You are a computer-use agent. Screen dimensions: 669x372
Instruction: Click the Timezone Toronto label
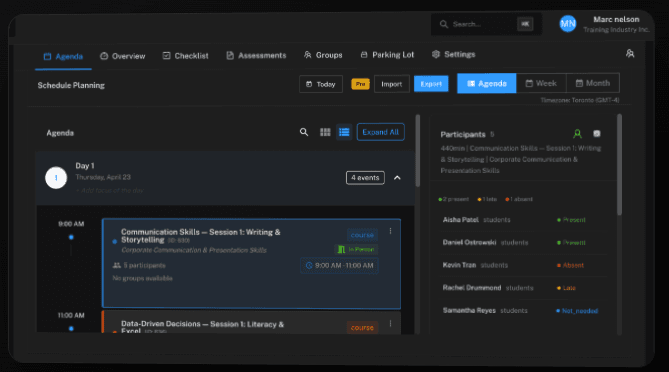click(x=580, y=100)
